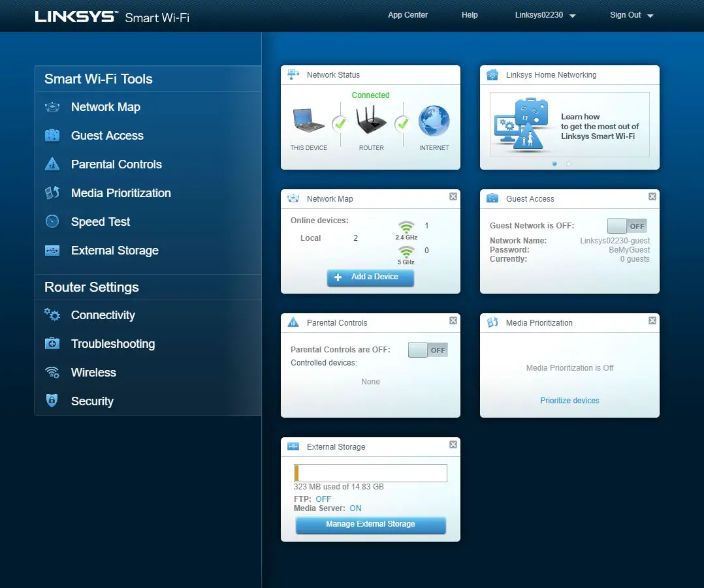The height and width of the screenshot is (588, 704).
Task: Click the Prioritize devices link
Action: [569, 401]
